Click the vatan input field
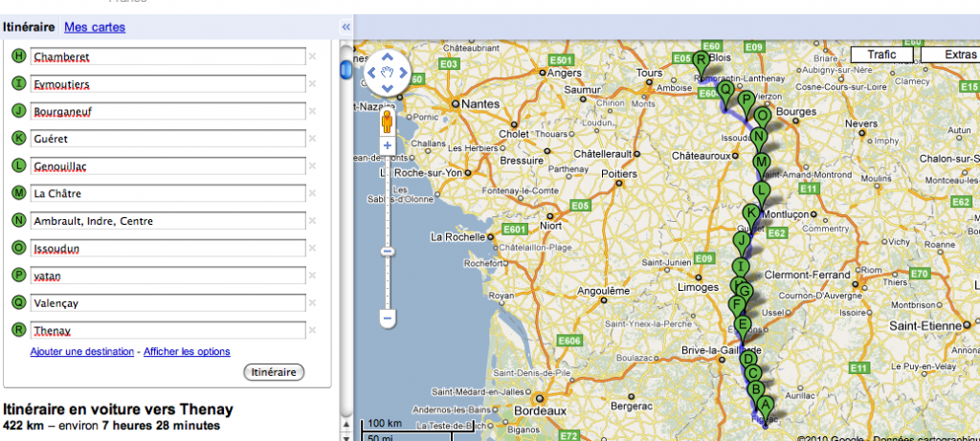This screenshot has width=980, height=441. click(167, 276)
